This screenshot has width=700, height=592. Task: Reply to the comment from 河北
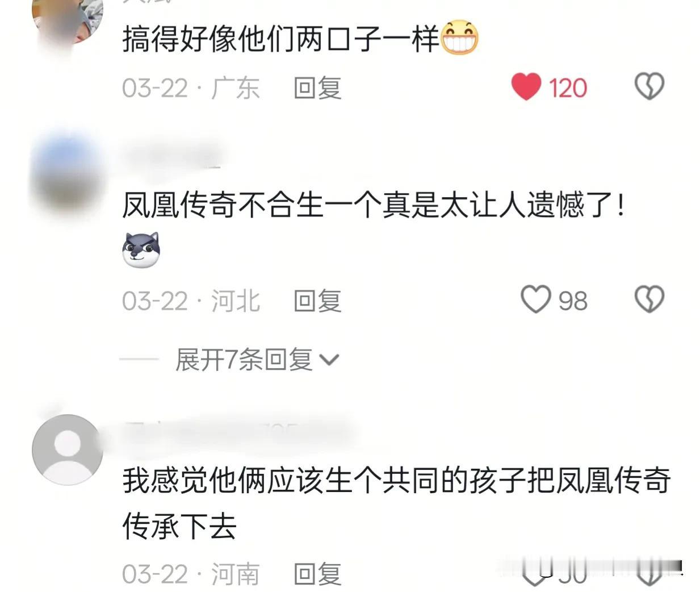point(317,301)
